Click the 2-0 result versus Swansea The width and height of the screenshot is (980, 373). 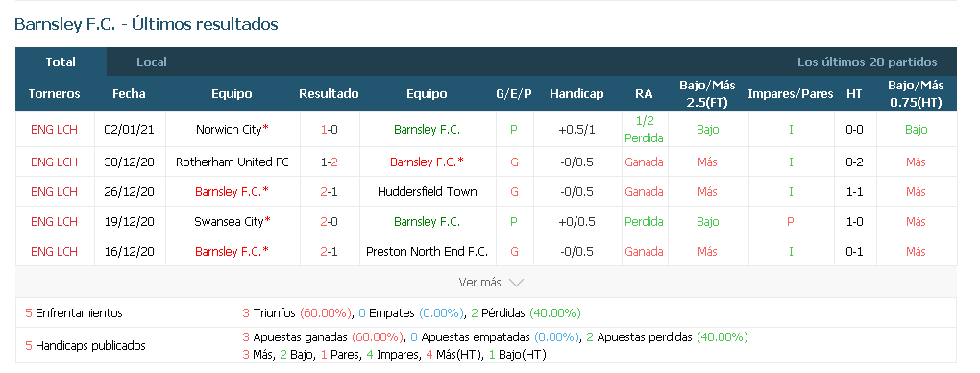[329, 221]
